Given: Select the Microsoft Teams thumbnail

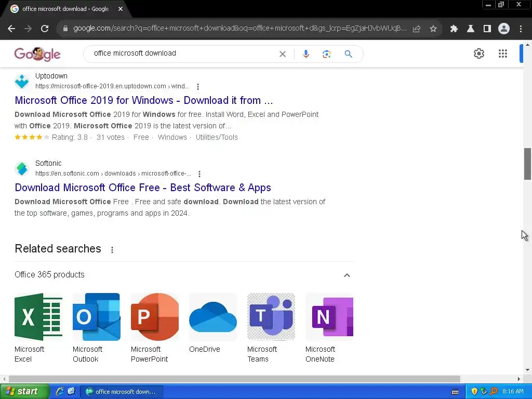Looking at the screenshot, I should click(x=271, y=317).
